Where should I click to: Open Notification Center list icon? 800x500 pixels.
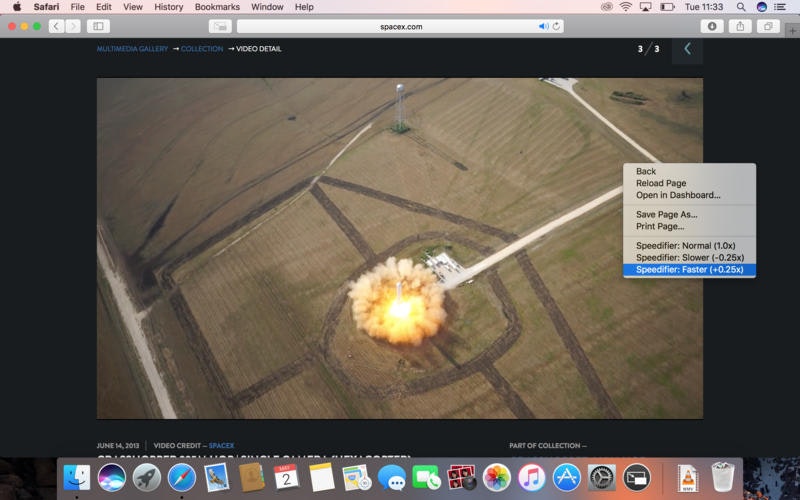tap(780, 7)
